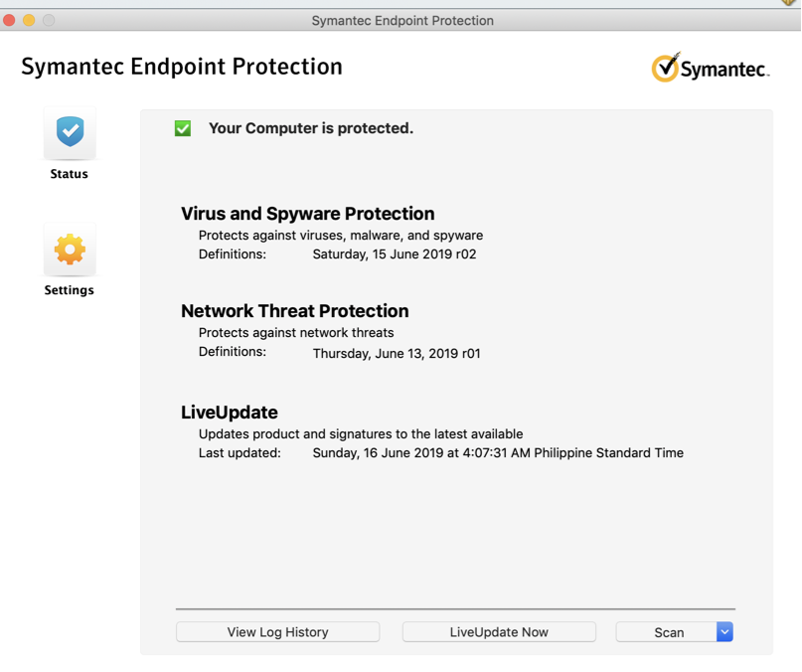The height and width of the screenshot is (672, 802).
Task: Click the LiveUpdate section heading
Action: coord(230,412)
